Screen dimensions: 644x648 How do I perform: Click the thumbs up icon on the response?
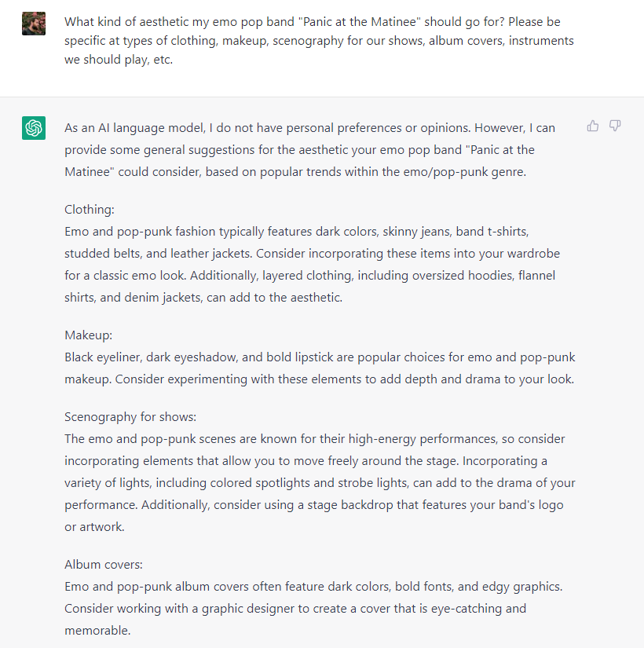coord(593,126)
